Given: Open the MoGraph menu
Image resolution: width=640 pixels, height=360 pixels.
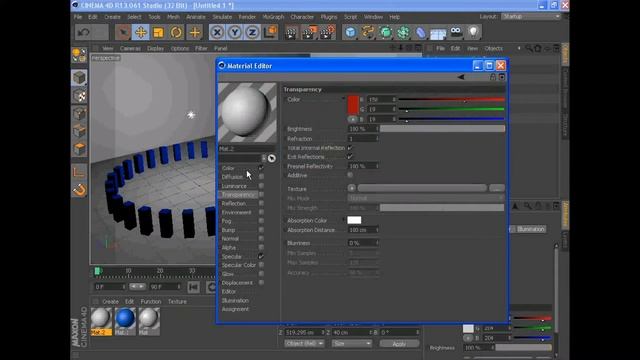Looking at the screenshot, I should coord(273,17).
